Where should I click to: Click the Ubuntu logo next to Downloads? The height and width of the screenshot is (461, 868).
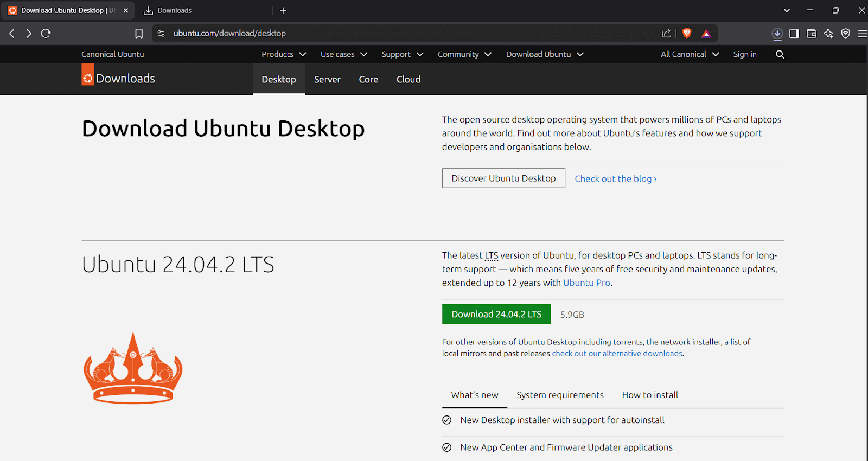88,75
